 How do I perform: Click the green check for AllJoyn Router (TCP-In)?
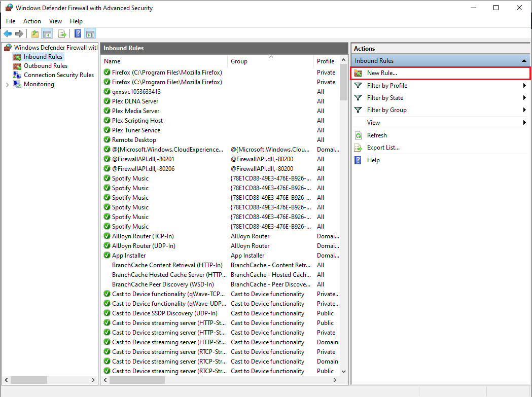pos(107,236)
